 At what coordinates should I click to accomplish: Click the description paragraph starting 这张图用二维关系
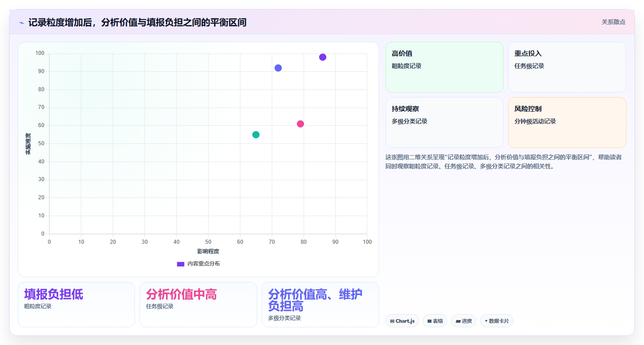coord(504,162)
